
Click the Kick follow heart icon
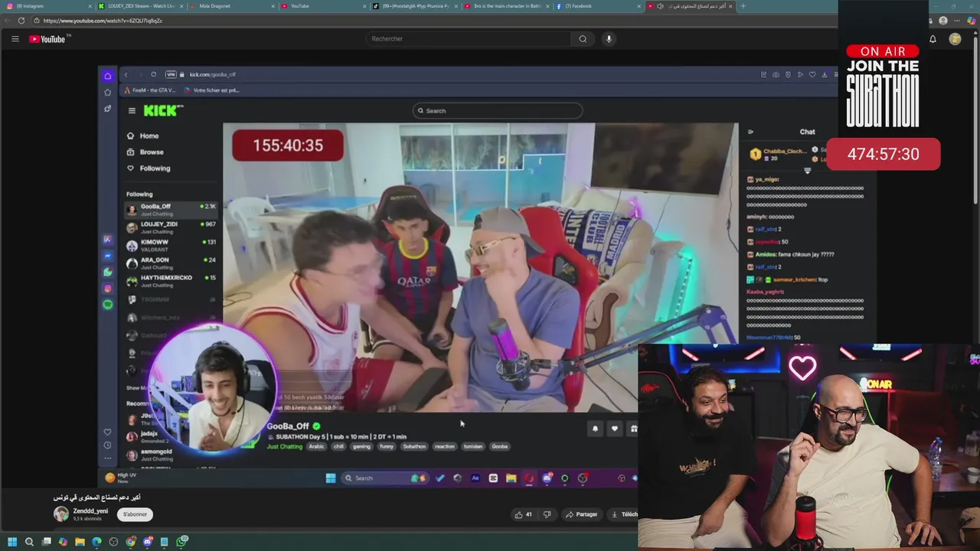pyautogui.click(x=614, y=429)
